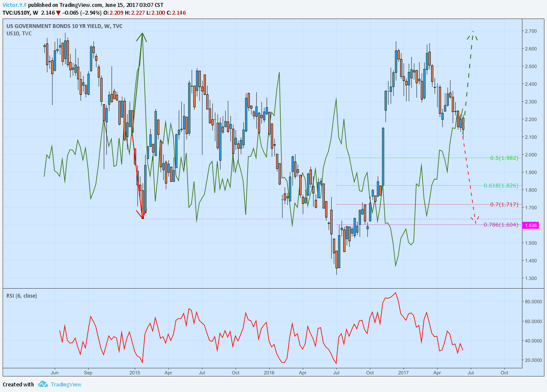Screen dimensions: 547x392
Task: Click the red down-triangle change indicator in header
Action: 58,13
